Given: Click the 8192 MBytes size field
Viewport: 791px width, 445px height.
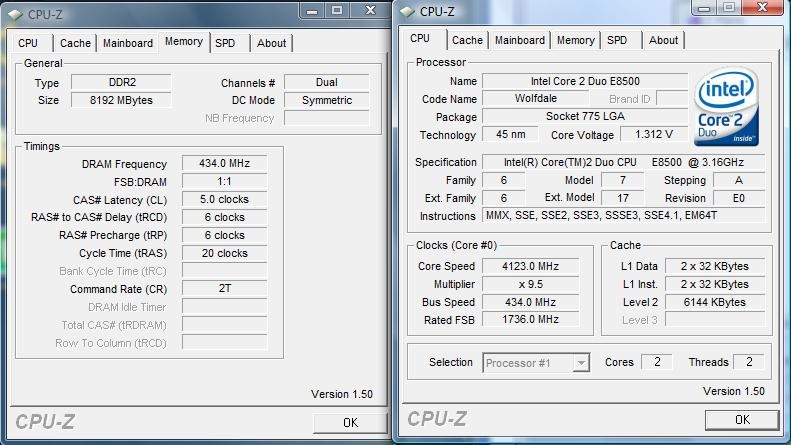Looking at the screenshot, I should click(121, 100).
